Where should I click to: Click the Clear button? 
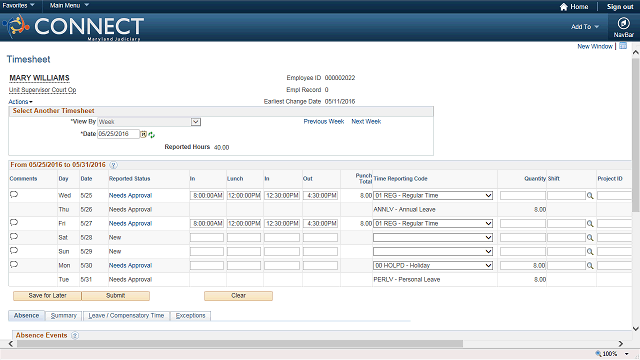tap(238, 296)
